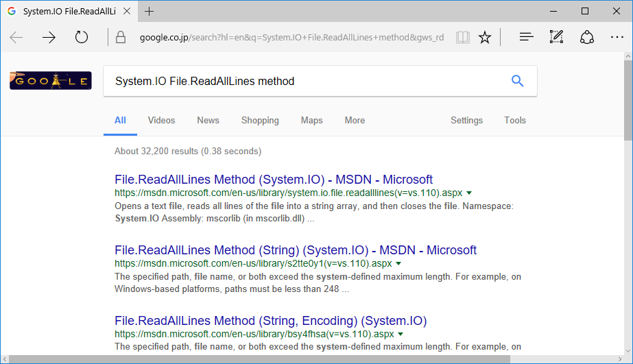Viewport: 633px width, 364px height.
Task: Open Make a Web Note pen icon
Action: click(x=556, y=38)
